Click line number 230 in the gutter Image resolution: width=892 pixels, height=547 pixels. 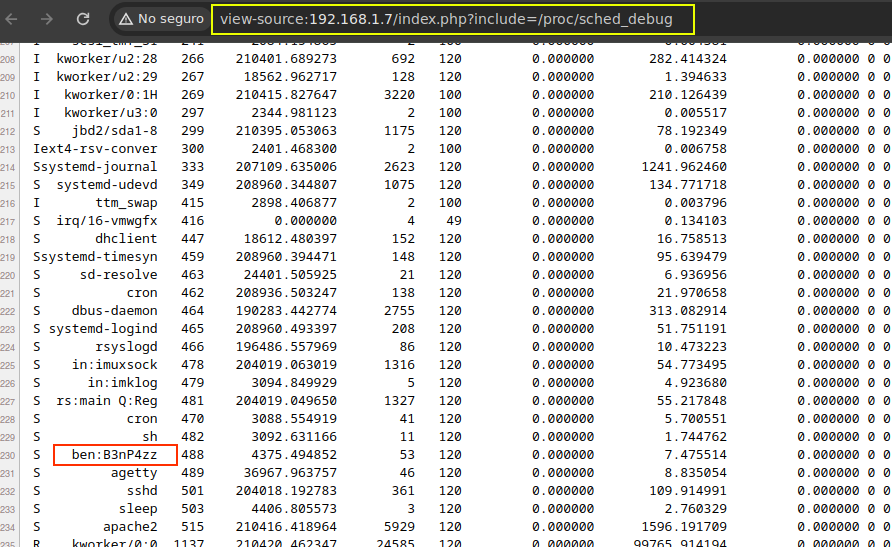[x=10, y=455]
